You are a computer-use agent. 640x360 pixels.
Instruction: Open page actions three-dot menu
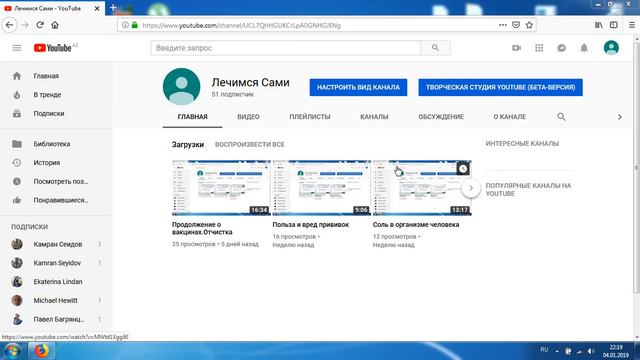point(503,25)
